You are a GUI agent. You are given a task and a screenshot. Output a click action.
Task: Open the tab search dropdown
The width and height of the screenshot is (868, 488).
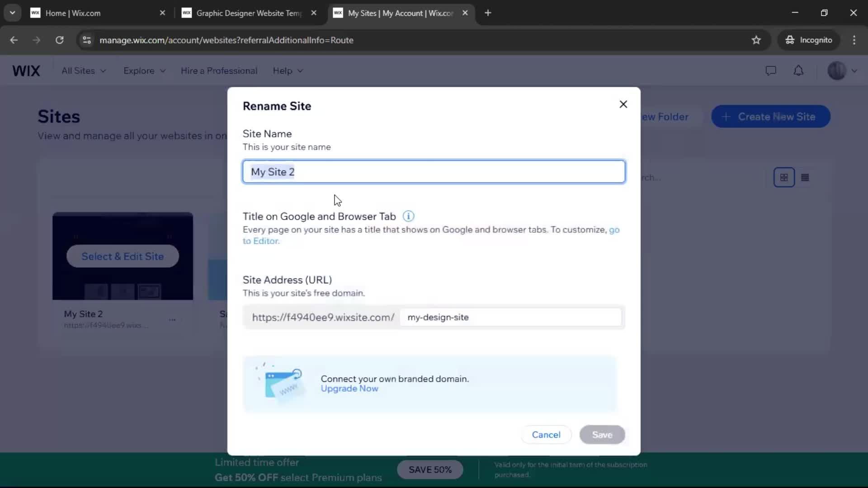12,13
